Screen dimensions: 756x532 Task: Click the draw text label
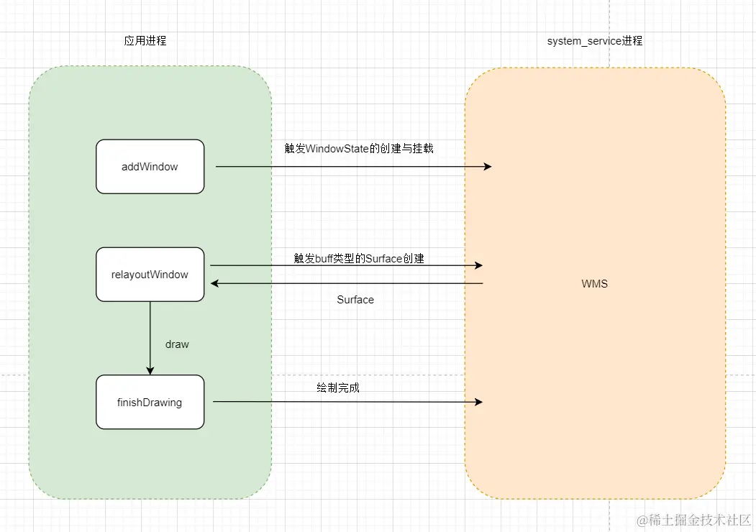tap(176, 344)
